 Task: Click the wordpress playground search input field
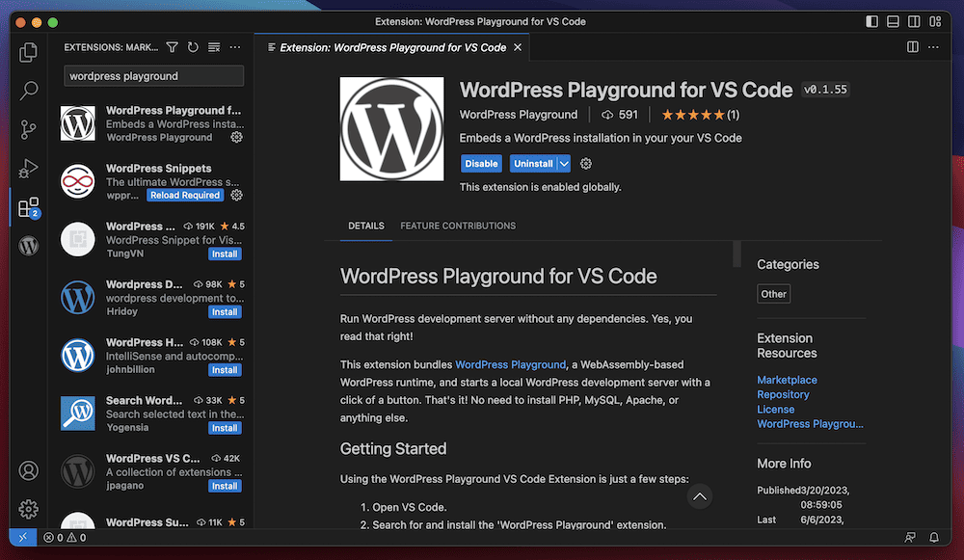pos(153,75)
